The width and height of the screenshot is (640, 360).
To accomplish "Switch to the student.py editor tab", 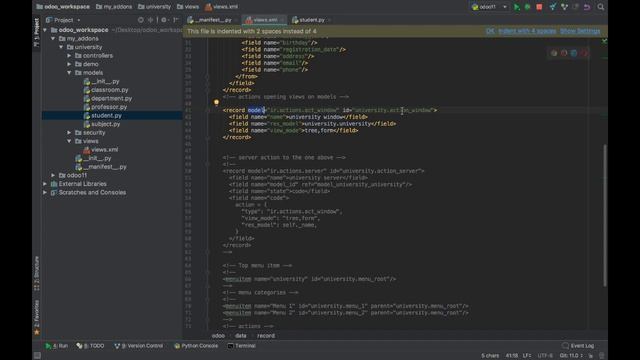I will click(312, 20).
